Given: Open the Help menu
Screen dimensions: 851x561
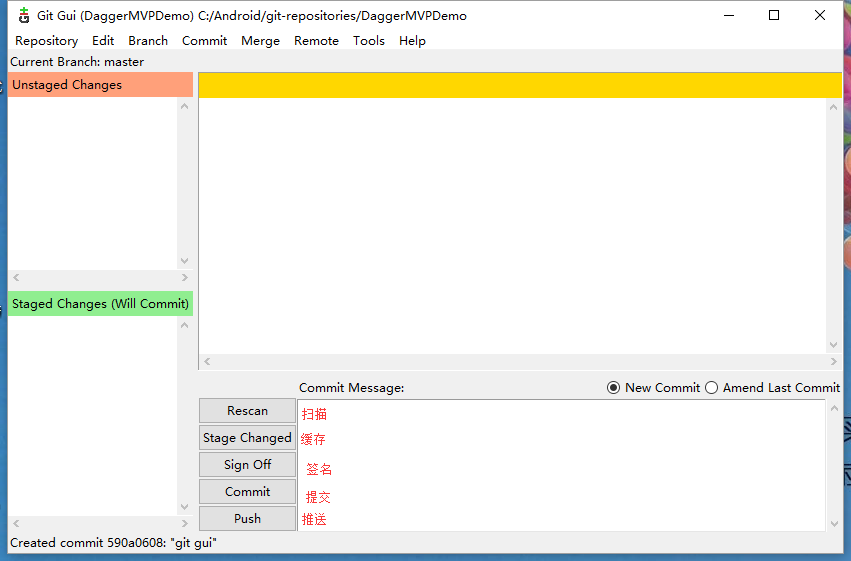Looking at the screenshot, I should (x=412, y=41).
